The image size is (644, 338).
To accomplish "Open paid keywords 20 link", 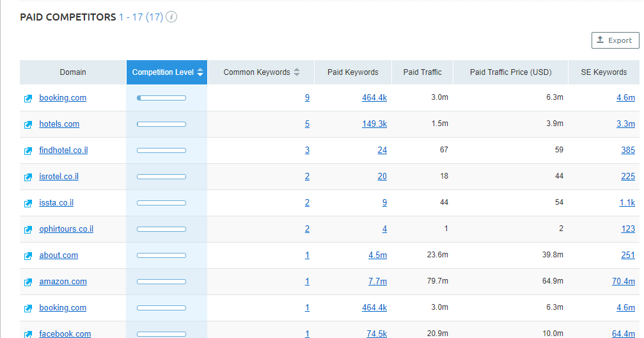I will pos(382,177).
